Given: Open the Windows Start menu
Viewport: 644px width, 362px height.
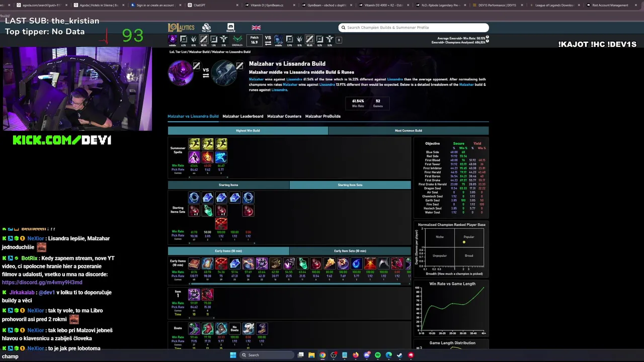Looking at the screenshot, I should (x=233, y=355).
